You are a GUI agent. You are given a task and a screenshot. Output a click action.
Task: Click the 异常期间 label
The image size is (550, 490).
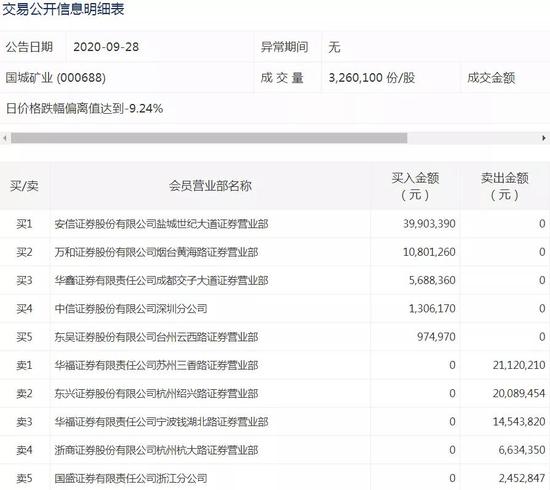284,47
